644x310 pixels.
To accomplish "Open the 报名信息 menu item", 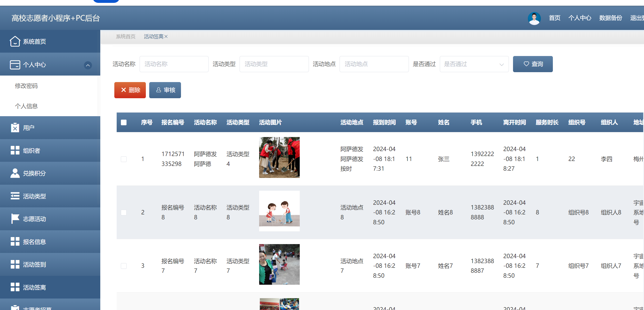I will (50, 241).
